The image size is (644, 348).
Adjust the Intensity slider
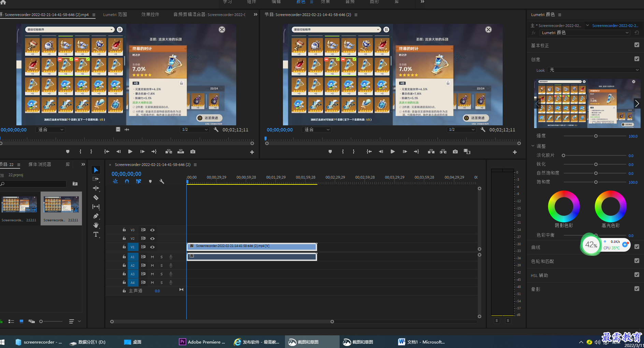[596, 136]
